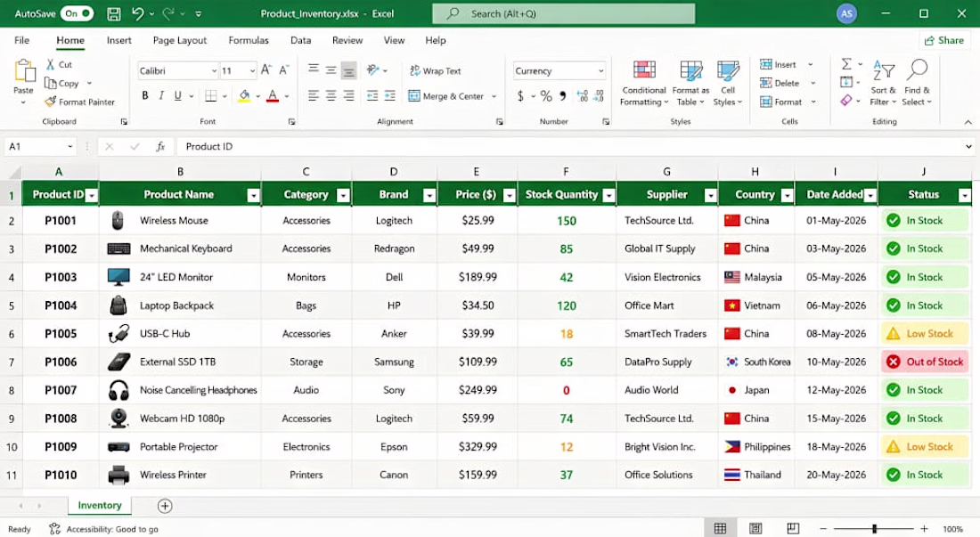The width and height of the screenshot is (980, 537).
Task: Click Decrease Indent icon
Action: tap(372, 95)
